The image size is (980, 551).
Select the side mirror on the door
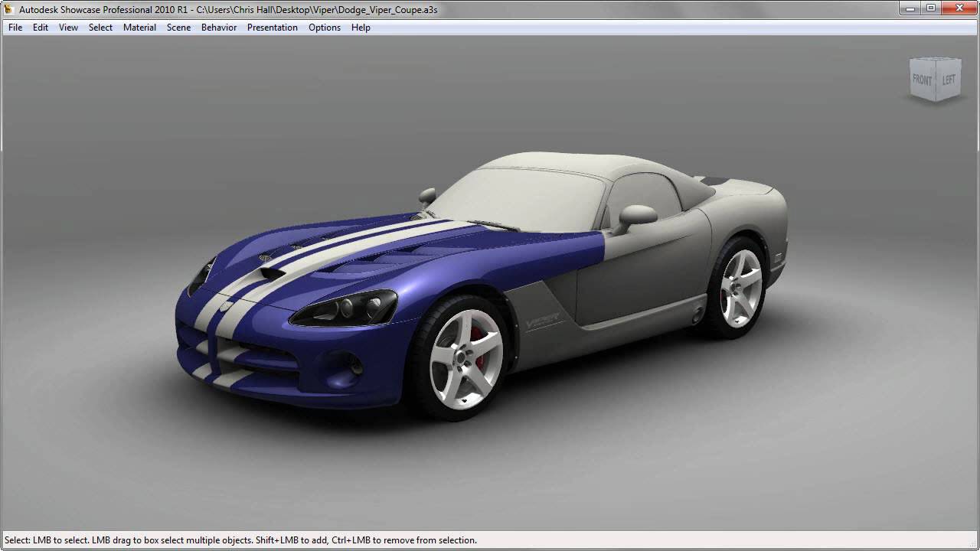coord(637,217)
